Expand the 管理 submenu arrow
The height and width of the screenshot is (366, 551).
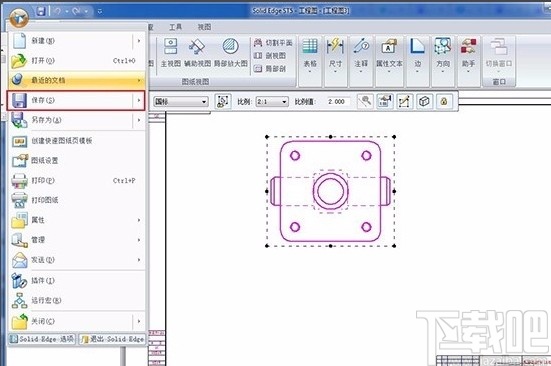coord(139,240)
